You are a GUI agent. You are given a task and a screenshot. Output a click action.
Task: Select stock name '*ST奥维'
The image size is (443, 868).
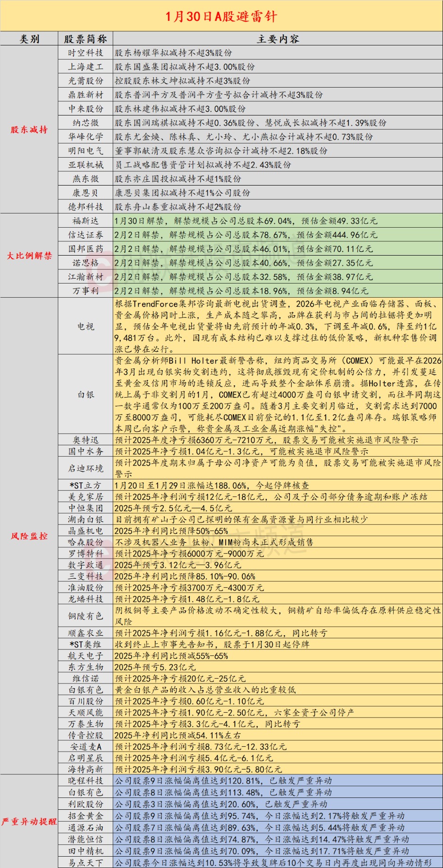pyautogui.click(x=86, y=644)
